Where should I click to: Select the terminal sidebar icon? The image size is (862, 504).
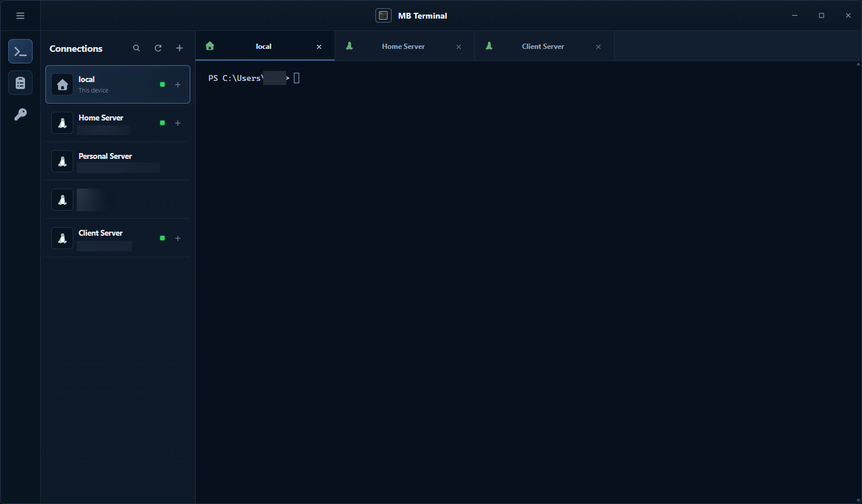coord(20,52)
